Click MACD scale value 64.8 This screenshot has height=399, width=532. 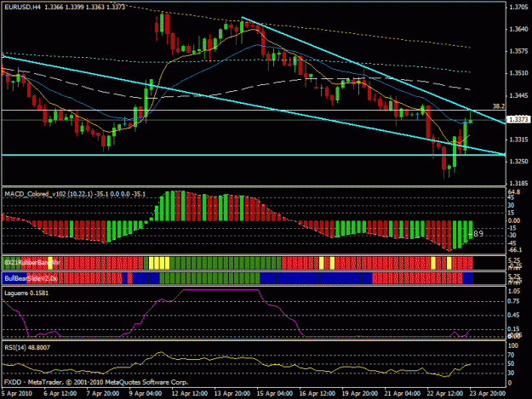click(x=514, y=192)
